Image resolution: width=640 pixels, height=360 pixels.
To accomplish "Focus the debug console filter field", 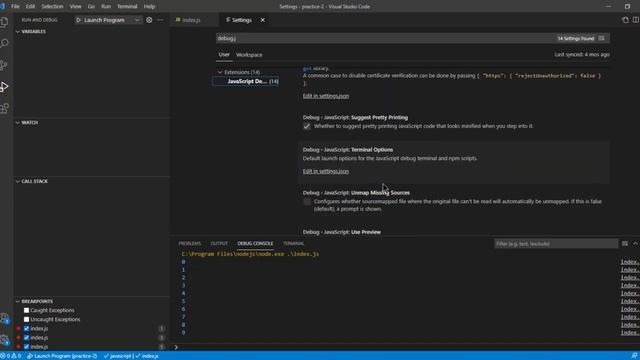I will coord(556,244).
